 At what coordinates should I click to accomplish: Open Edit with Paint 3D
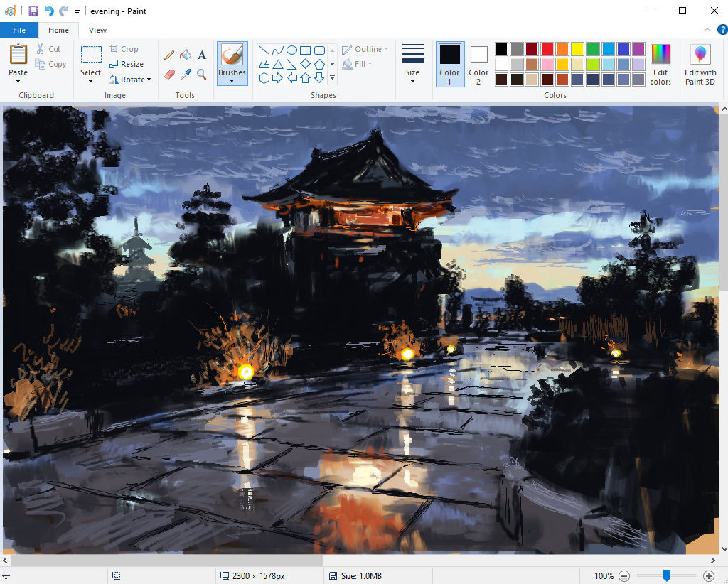point(700,64)
